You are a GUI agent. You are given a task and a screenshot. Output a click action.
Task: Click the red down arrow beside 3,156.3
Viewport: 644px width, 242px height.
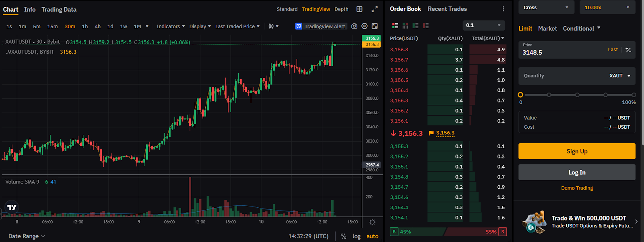(393, 134)
